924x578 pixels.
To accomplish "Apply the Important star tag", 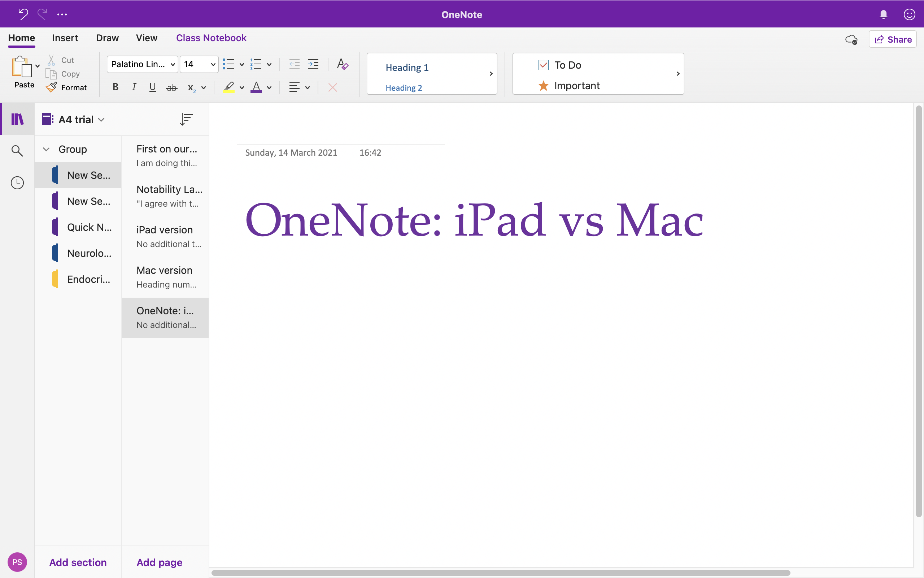I will coord(569,86).
